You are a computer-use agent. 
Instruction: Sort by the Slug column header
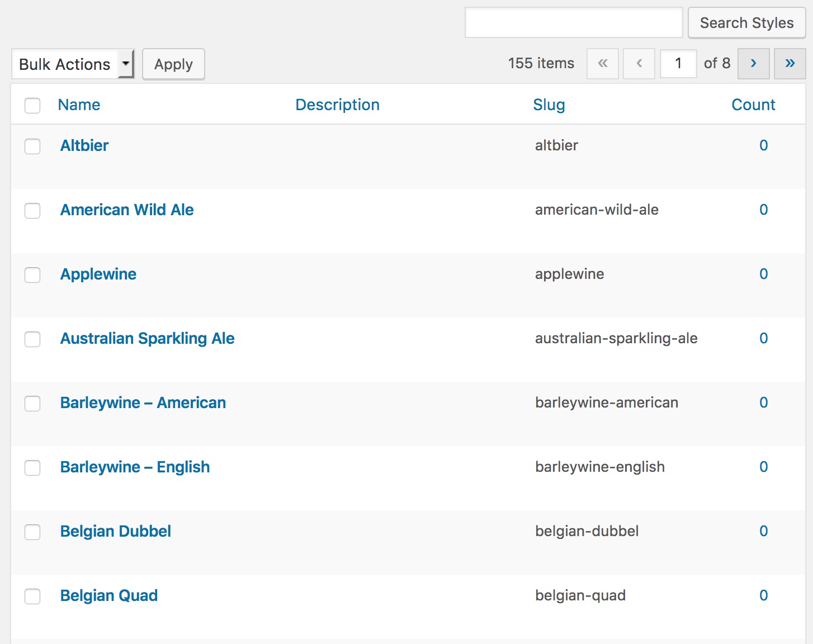(x=549, y=105)
